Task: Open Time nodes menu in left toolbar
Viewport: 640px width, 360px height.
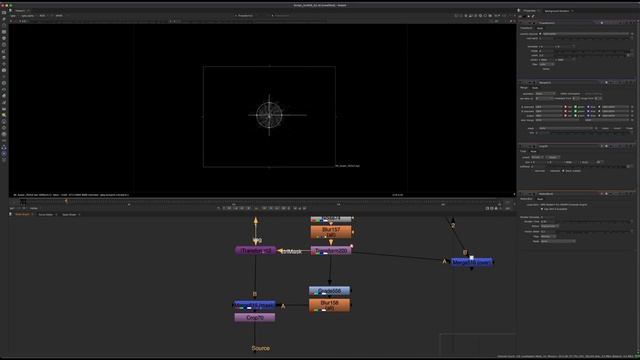Action: click(x=4, y=25)
